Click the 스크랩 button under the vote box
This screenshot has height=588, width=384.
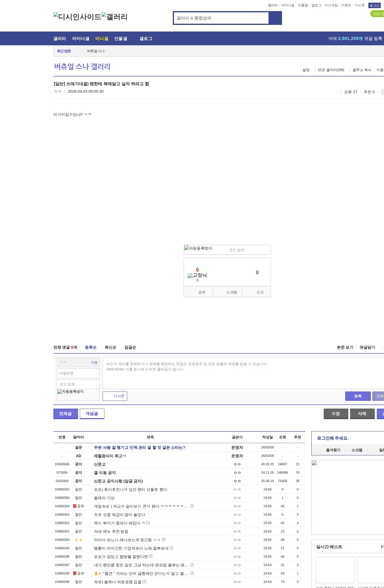tap(227, 292)
